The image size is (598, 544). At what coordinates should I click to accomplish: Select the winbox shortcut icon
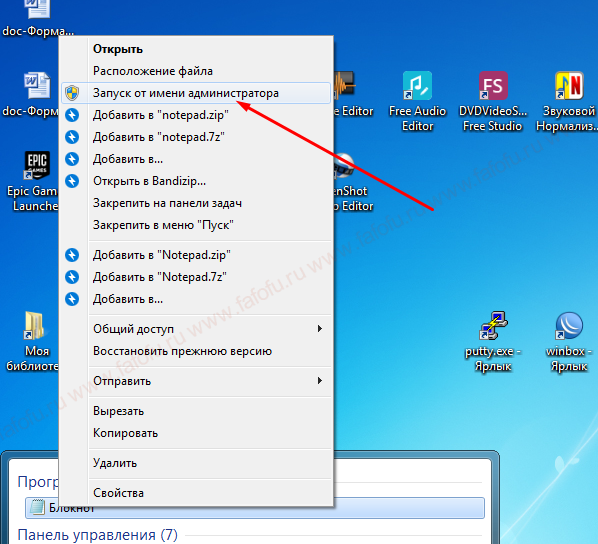pyautogui.click(x=569, y=325)
